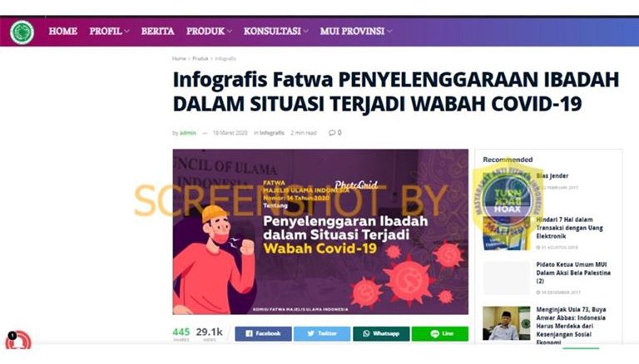Open the BERITA menu item

point(158,32)
